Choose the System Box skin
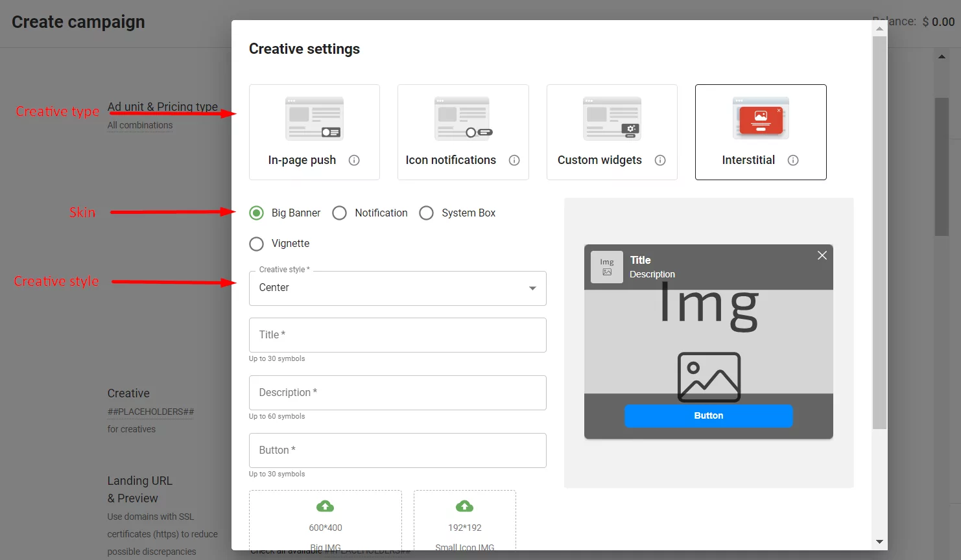Viewport: 961px width, 560px height. (x=427, y=213)
